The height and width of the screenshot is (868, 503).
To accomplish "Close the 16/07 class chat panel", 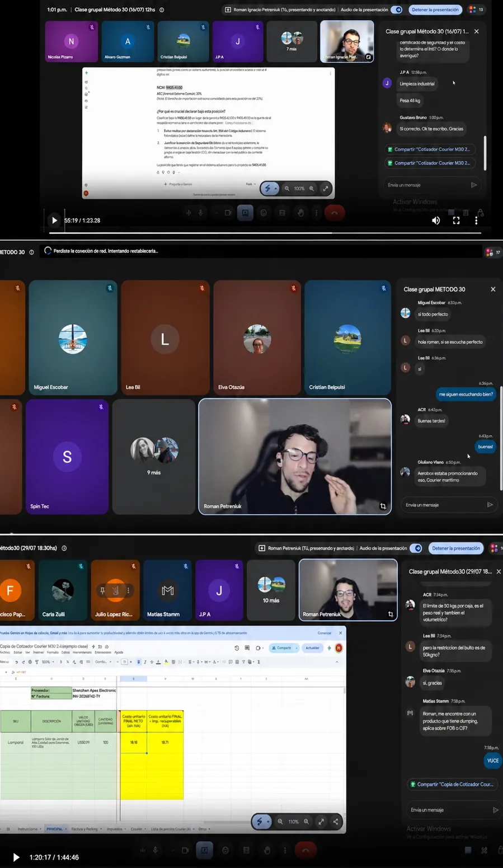I will 477,31.
